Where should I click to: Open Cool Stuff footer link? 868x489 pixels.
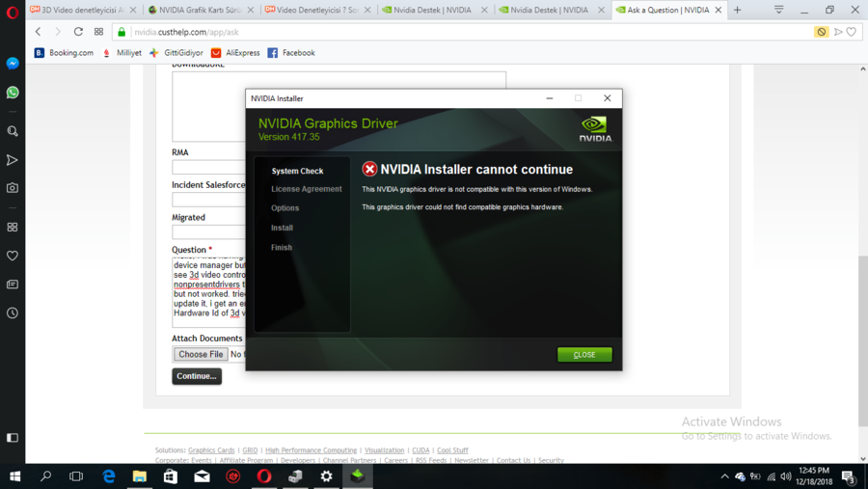click(452, 450)
